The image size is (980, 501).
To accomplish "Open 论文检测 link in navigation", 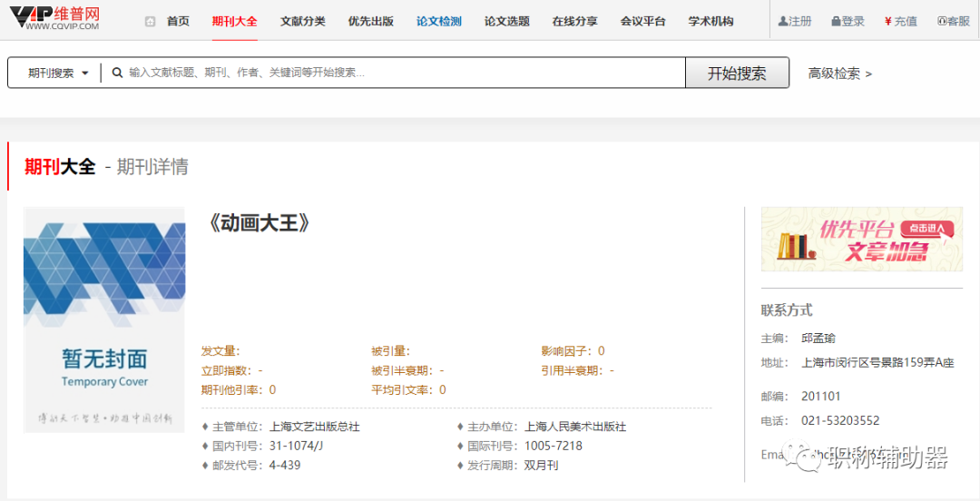I will (439, 21).
